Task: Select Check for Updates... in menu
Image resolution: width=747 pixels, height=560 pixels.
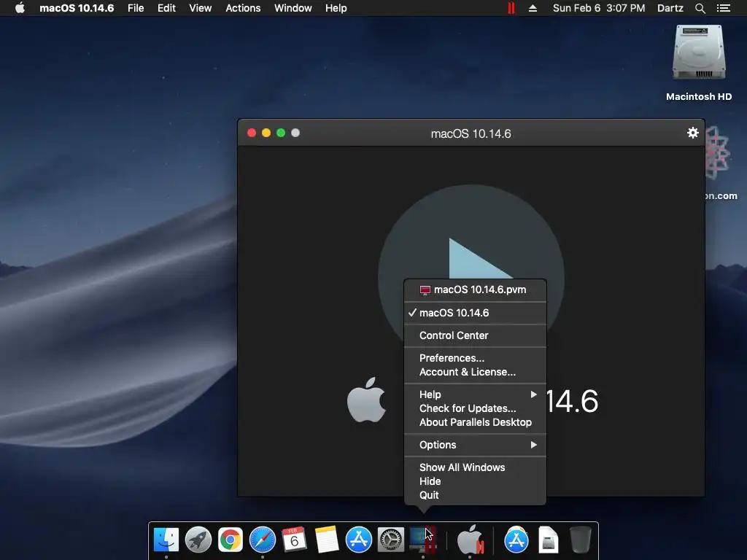Action: [x=475, y=408]
